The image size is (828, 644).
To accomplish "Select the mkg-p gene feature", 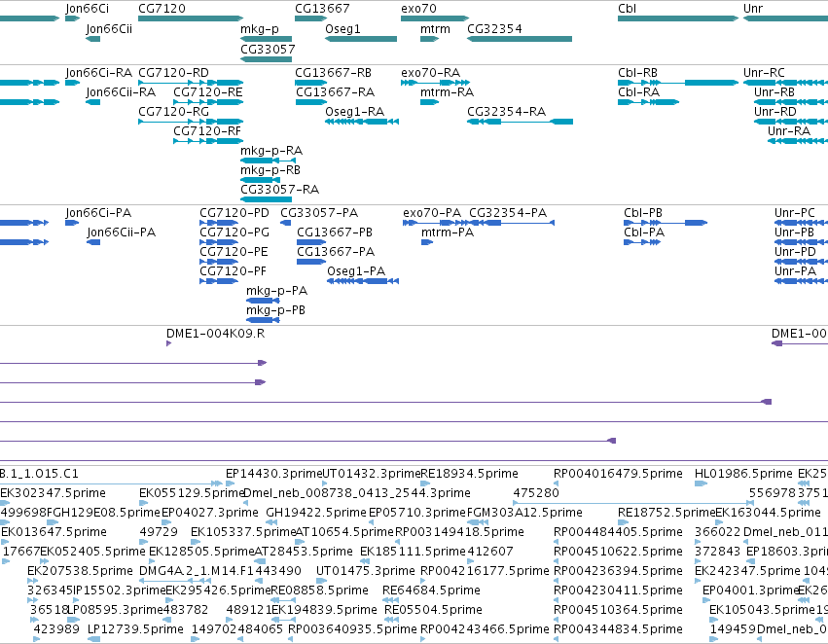I will [x=267, y=39].
